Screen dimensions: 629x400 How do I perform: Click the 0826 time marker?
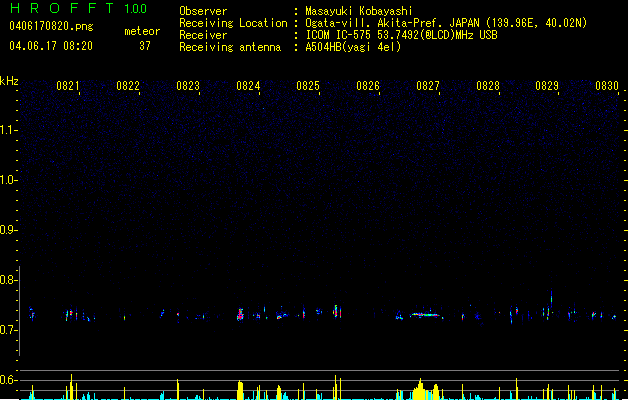click(368, 86)
